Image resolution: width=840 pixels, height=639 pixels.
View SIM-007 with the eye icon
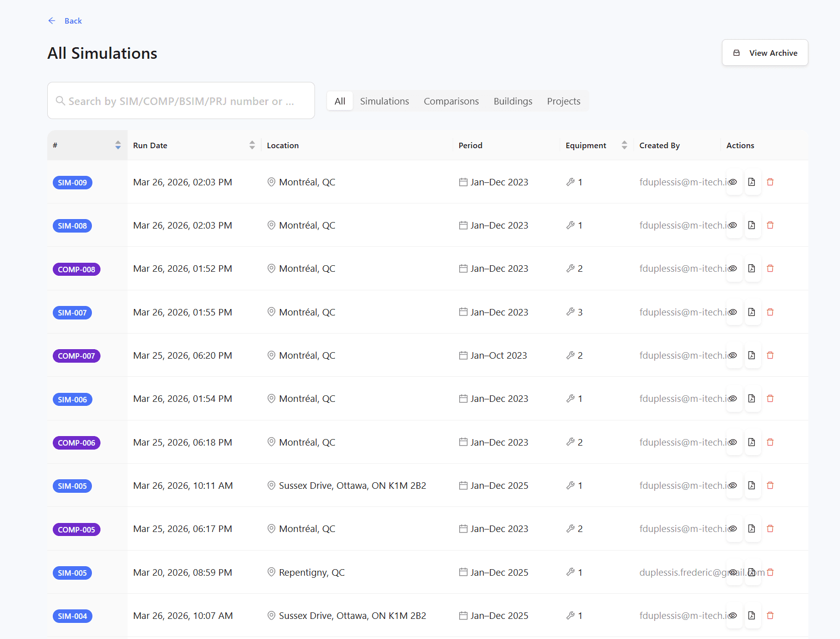733,312
